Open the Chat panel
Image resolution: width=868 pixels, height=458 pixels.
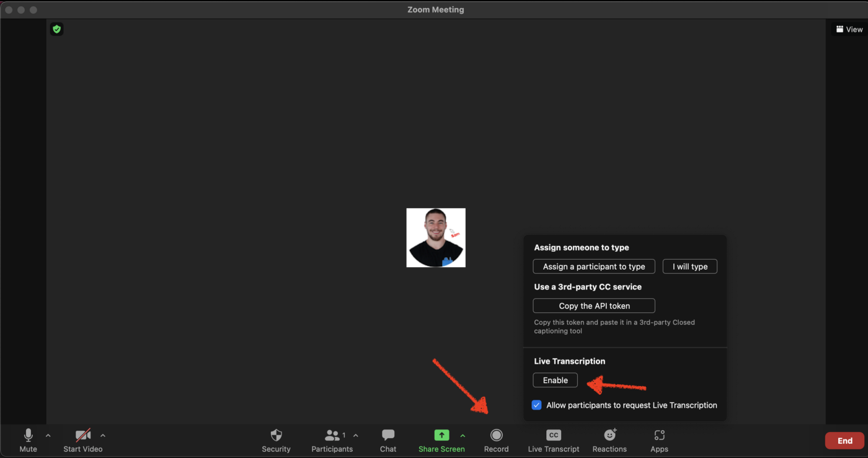pos(388,436)
